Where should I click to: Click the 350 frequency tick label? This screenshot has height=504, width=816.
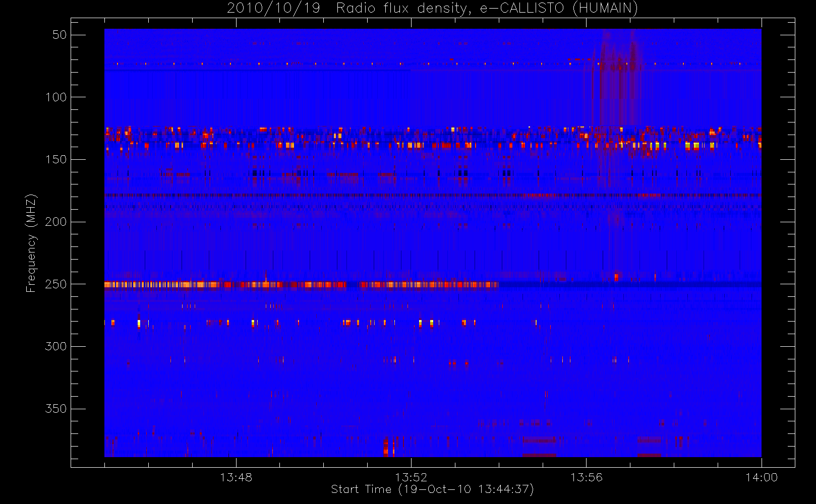[56, 409]
